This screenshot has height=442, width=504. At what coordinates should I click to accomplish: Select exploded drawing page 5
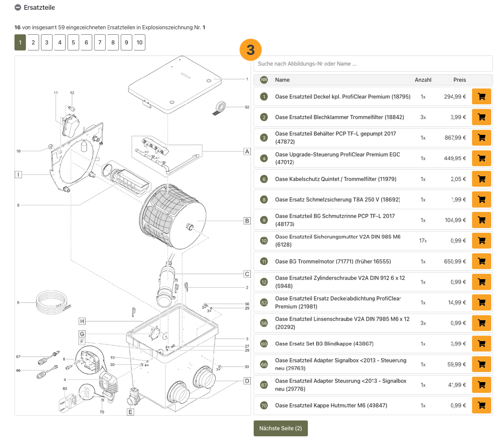73,43
